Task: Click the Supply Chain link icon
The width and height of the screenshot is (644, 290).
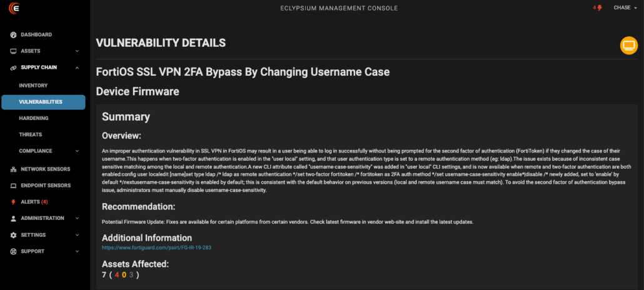Action: [x=14, y=67]
